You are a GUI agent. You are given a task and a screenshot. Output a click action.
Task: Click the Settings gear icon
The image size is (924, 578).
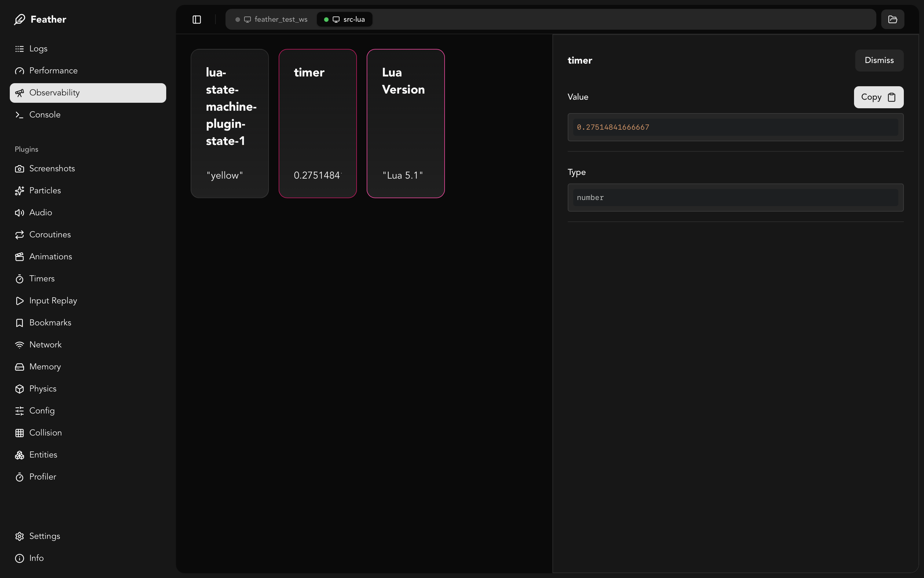coord(20,536)
